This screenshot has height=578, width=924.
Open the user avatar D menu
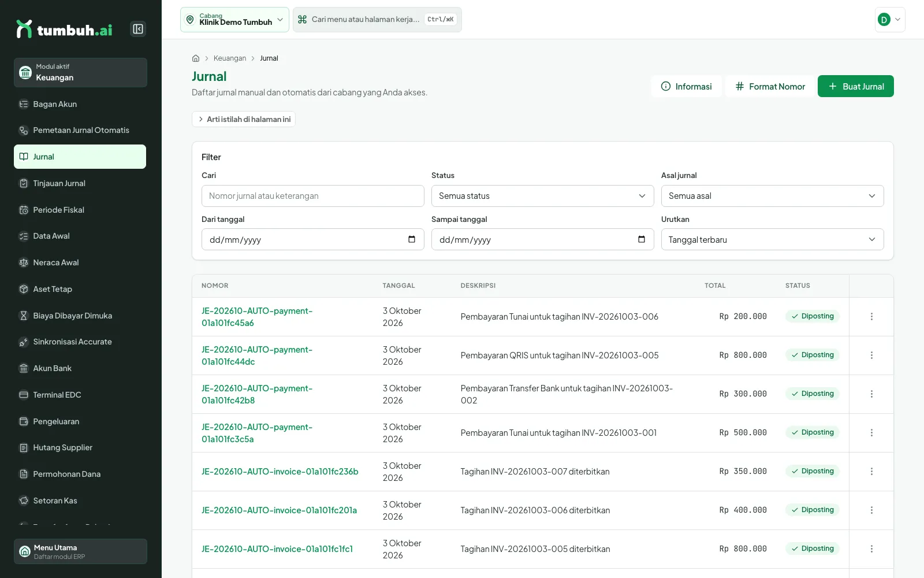pos(890,20)
